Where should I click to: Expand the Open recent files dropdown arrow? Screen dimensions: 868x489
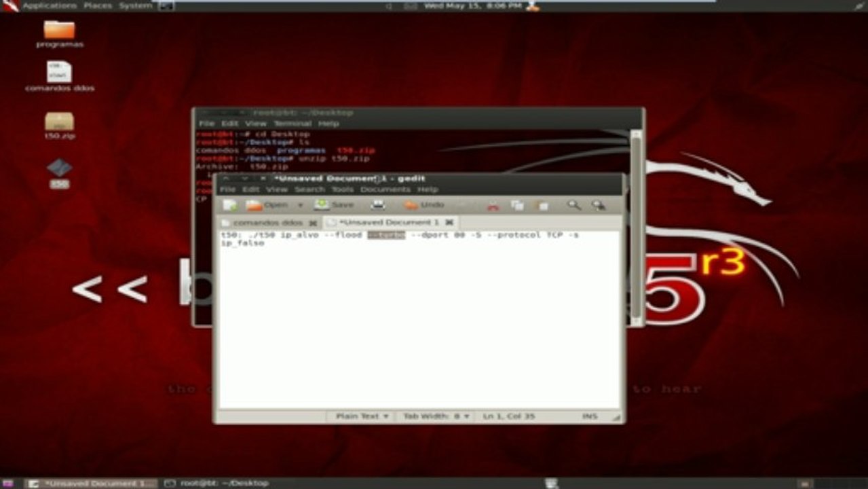tap(301, 205)
